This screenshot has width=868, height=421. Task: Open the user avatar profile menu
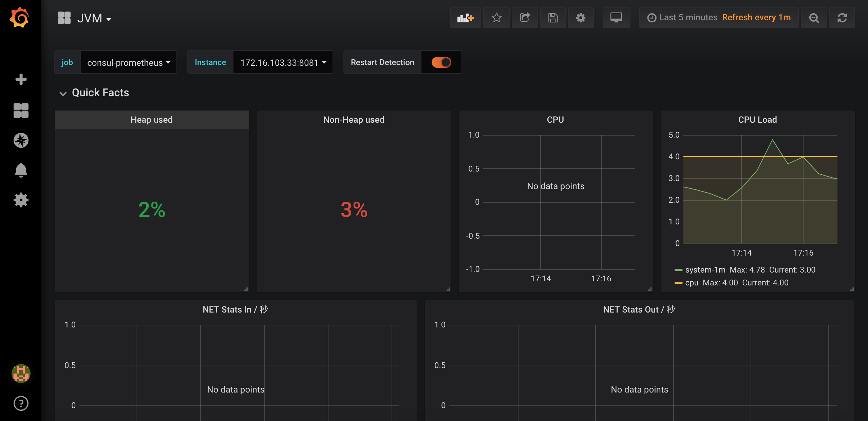pyautogui.click(x=21, y=374)
